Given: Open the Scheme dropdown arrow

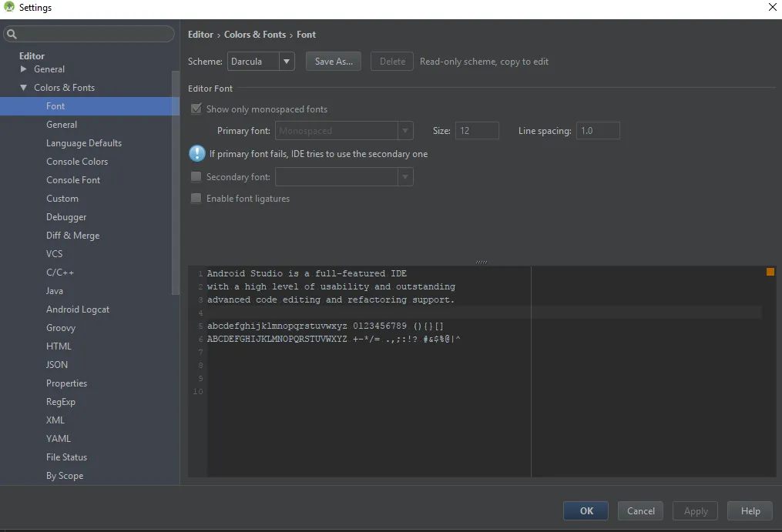Looking at the screenshot, I should click(x=287, y=62).
